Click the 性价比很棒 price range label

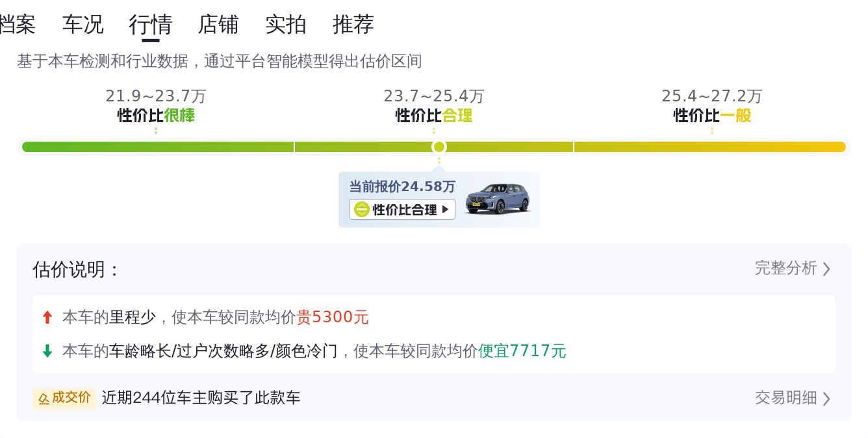156,115
